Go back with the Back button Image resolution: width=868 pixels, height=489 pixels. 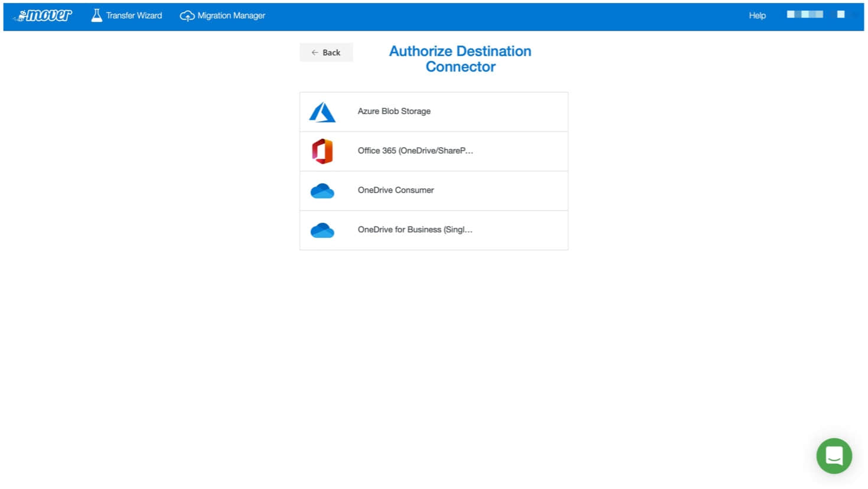coord(326,53)
